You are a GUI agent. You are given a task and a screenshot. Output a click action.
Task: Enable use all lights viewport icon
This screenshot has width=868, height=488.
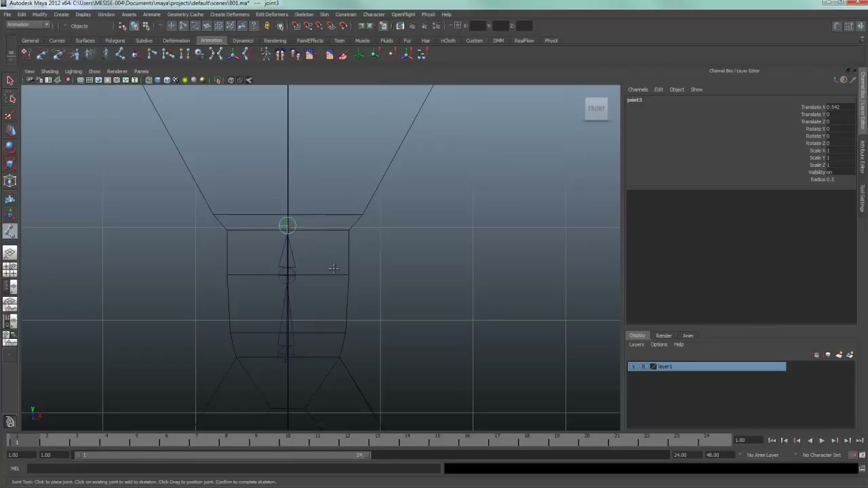coord(184,80)
